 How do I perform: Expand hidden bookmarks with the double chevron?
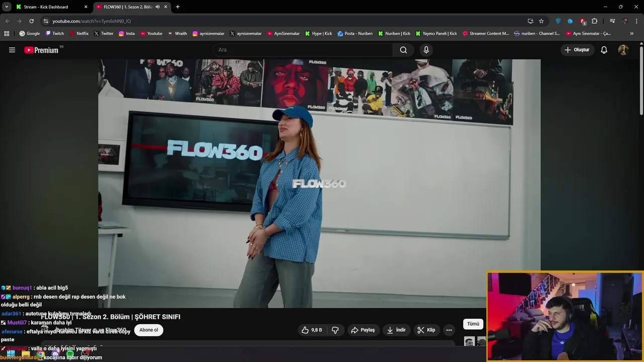click(x=632, y=34)
